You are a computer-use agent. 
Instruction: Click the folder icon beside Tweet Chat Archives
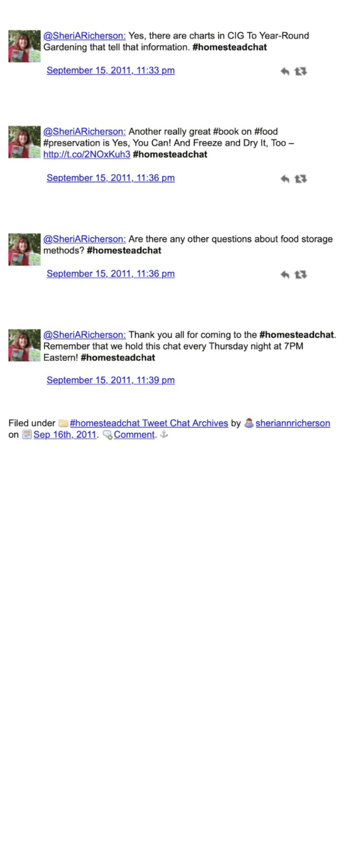(x=63, y=424)
